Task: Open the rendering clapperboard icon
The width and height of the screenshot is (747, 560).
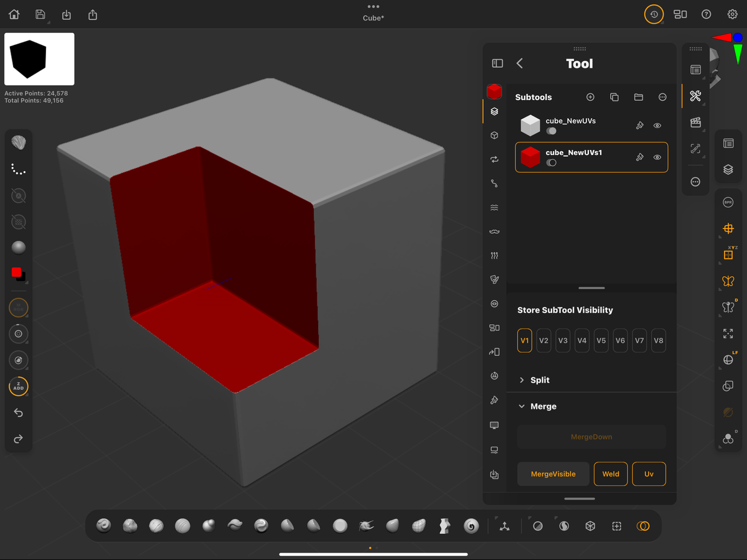Action: click(x=695, y=123)
